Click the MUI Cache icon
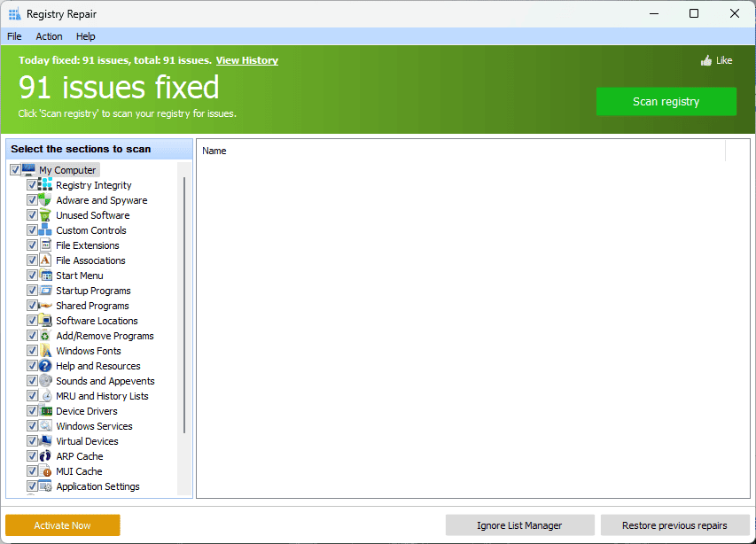The height and width of the screenshot is (544, 756). click(45, 470)
